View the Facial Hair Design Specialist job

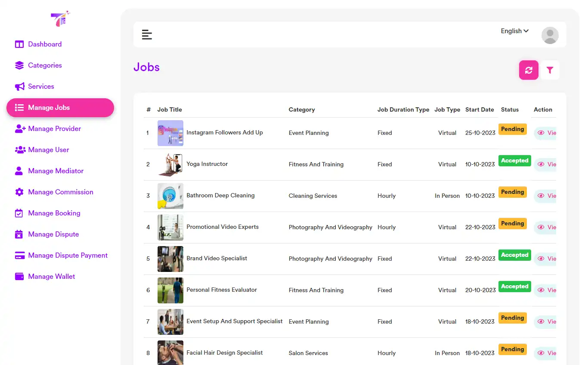546,353
